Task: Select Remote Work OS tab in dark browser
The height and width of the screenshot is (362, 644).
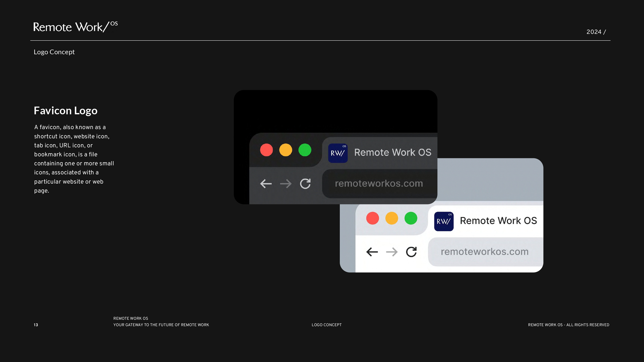Action: click(392, 153)
